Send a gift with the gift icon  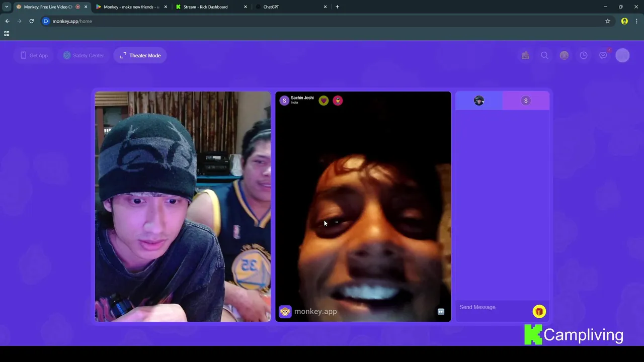pyautogui.click(x=539, y=312)
